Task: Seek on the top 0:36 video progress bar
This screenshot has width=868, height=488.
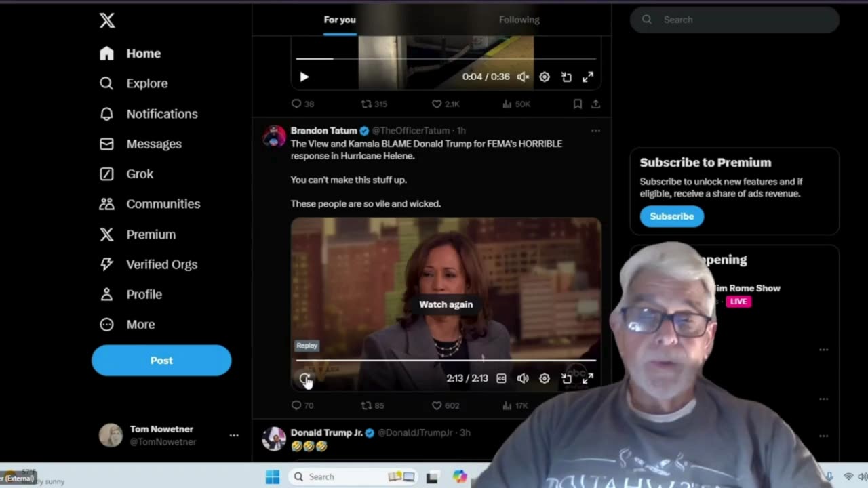Action: tap(446, 59)
